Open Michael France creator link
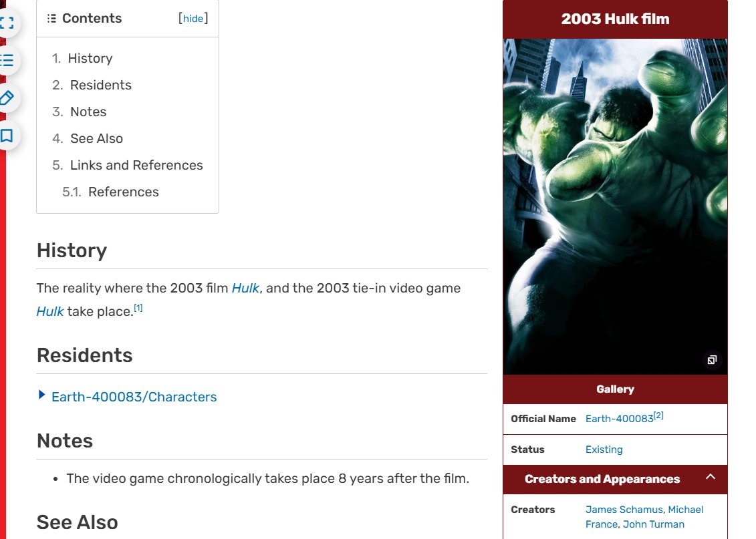 point(644,517)
